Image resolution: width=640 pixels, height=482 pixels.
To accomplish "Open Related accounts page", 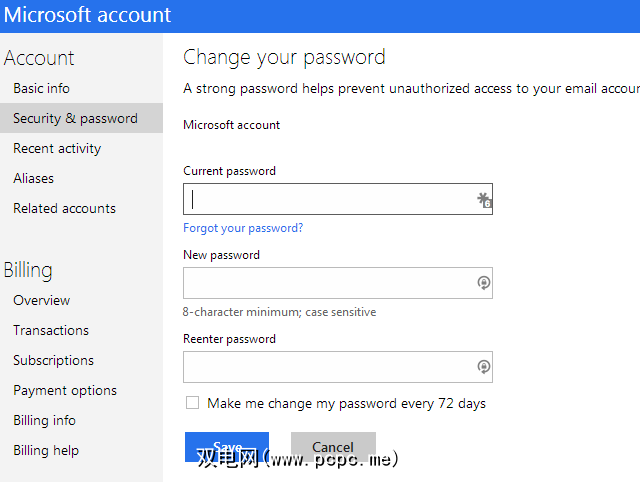I will pos(64,208).
